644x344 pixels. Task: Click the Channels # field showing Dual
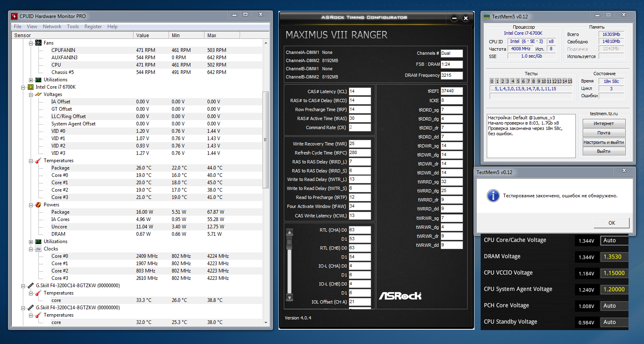click(452, 53)
